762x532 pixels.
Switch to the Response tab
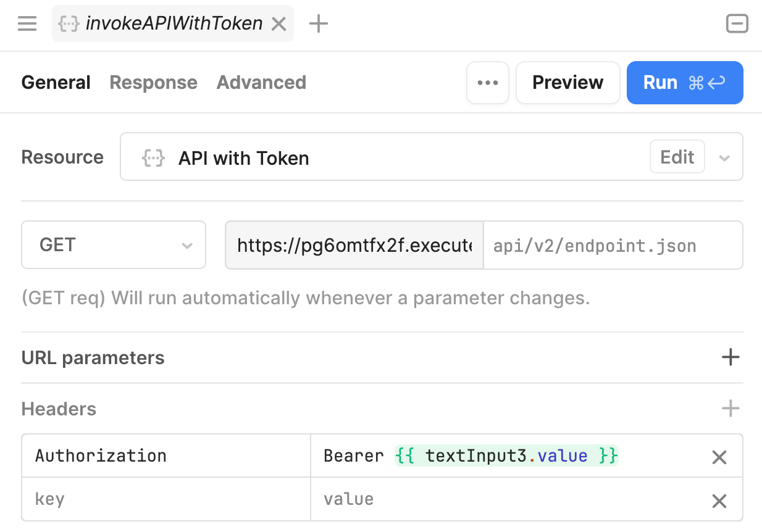click(x=154, y=82)
